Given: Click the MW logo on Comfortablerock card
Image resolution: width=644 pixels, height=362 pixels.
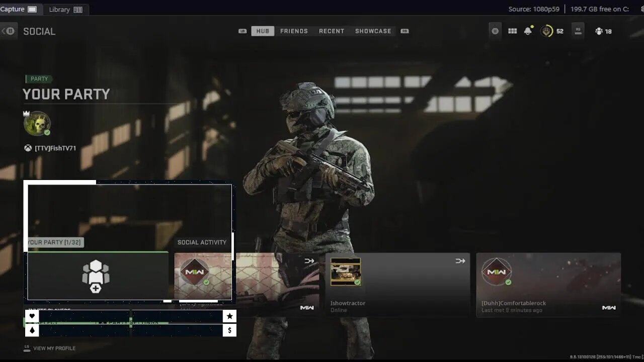Looking at the screenshot, I should pos(609,308).
